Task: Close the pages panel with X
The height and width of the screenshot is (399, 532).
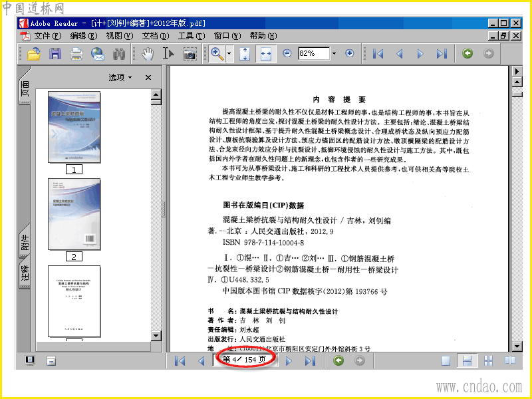Action: click(148, 78)
